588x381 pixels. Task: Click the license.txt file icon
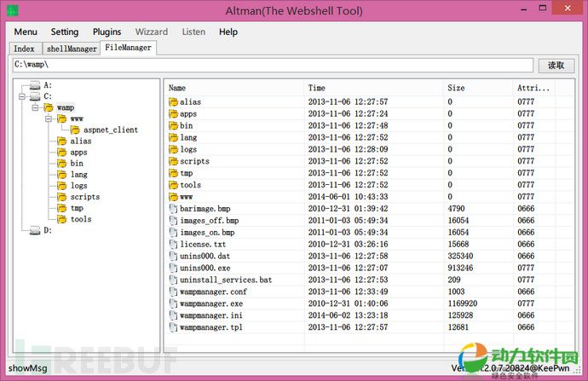pyautogui.click(x=173, y=244)
